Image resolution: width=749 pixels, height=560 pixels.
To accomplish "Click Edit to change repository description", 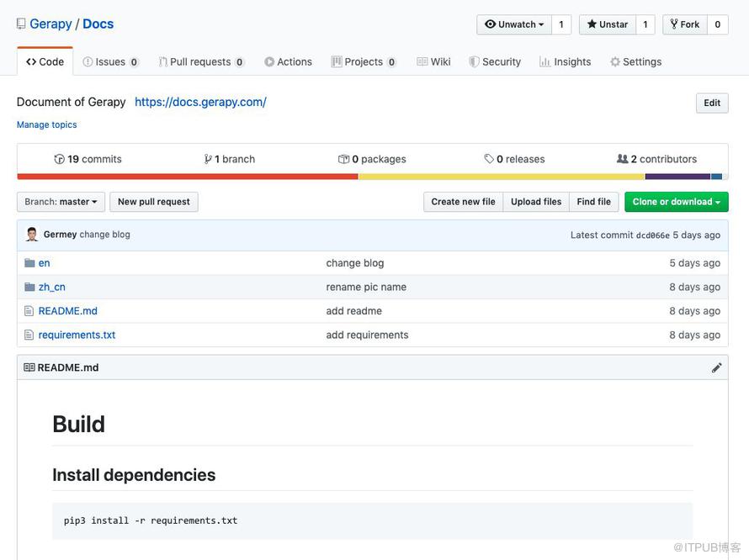I will tap(712, 103).
